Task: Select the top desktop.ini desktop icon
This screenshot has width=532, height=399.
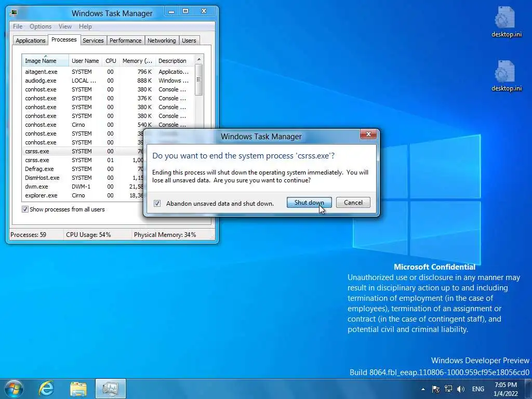Action: pyautogui.click(x=506, y=21)
